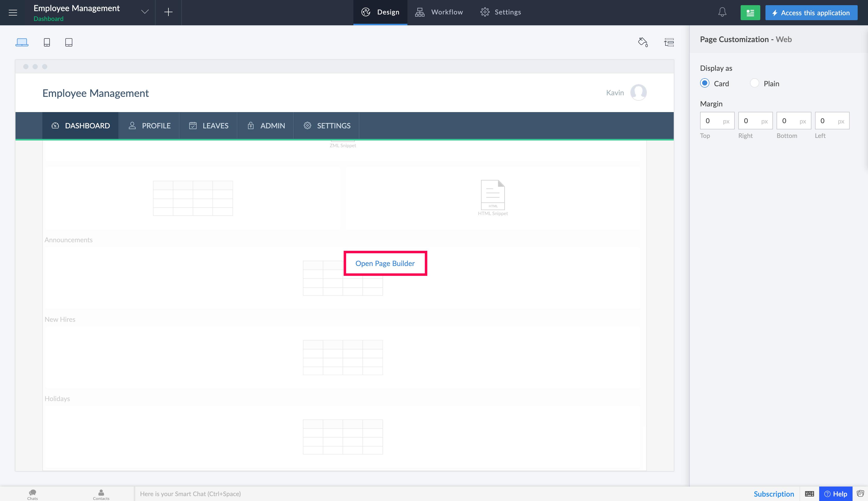The height and width of the screenshot is (501, 868).
Task: Expand the Employee Management application dropdown
Action: (x=145, y=12)
